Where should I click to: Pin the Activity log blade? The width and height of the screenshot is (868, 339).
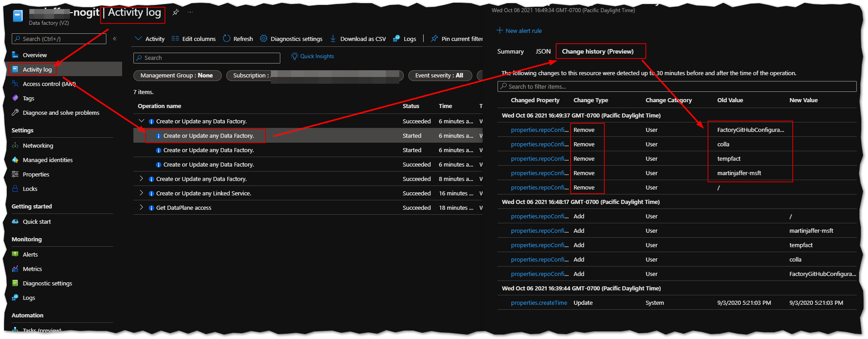[x=176, y=13]
